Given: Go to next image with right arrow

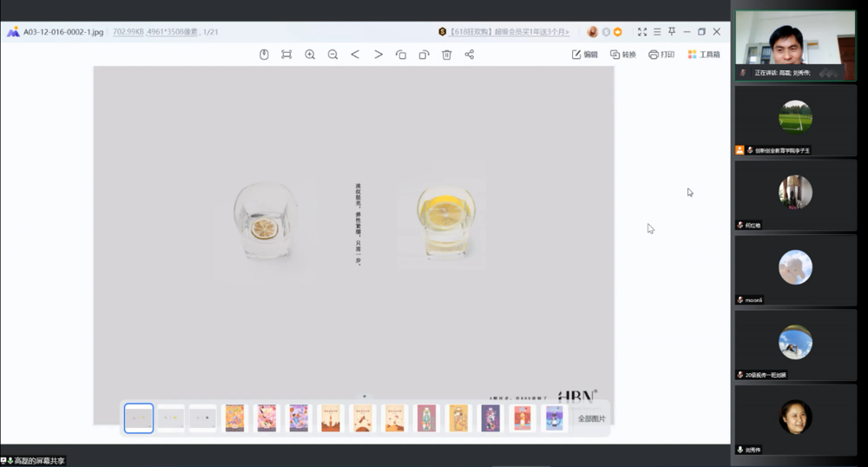Looking at the screenshot, I should 378,55.
